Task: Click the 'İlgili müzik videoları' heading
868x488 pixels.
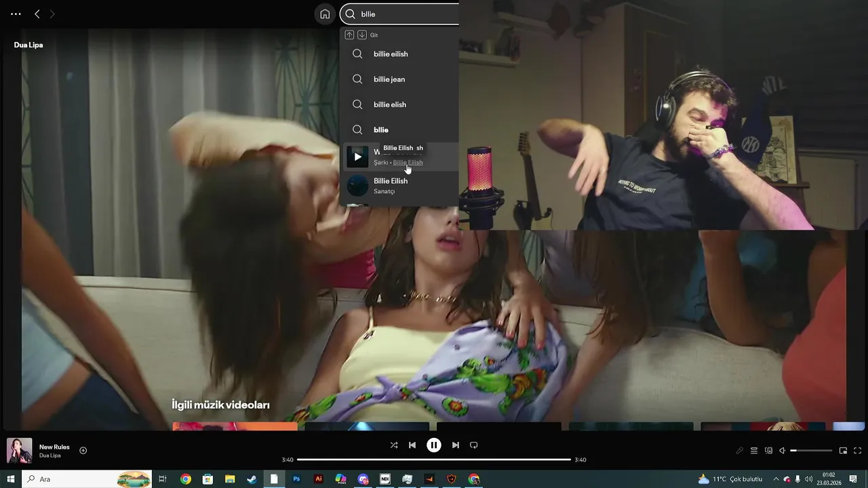Action: pyautogui.click(x=220, y=405)
